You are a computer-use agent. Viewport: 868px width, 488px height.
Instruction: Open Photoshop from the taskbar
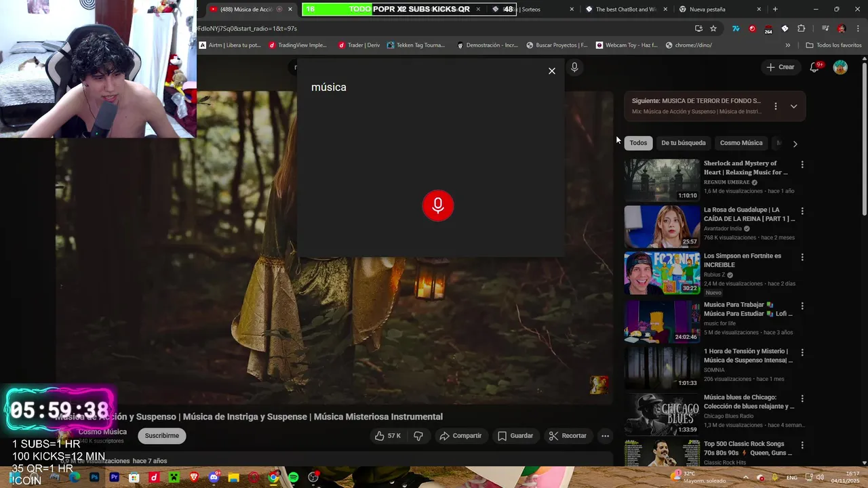coord(94,478)
